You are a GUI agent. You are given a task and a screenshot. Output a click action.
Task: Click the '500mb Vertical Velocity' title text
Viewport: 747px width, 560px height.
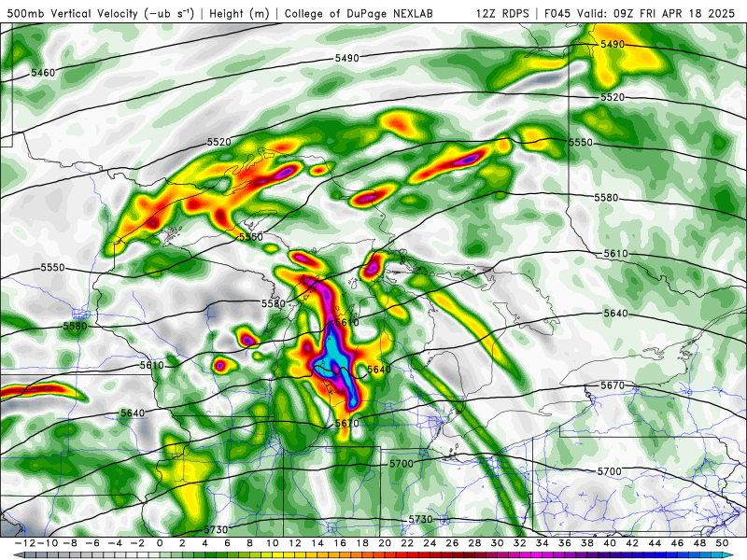pyautogui.click(x=73, y=14)
